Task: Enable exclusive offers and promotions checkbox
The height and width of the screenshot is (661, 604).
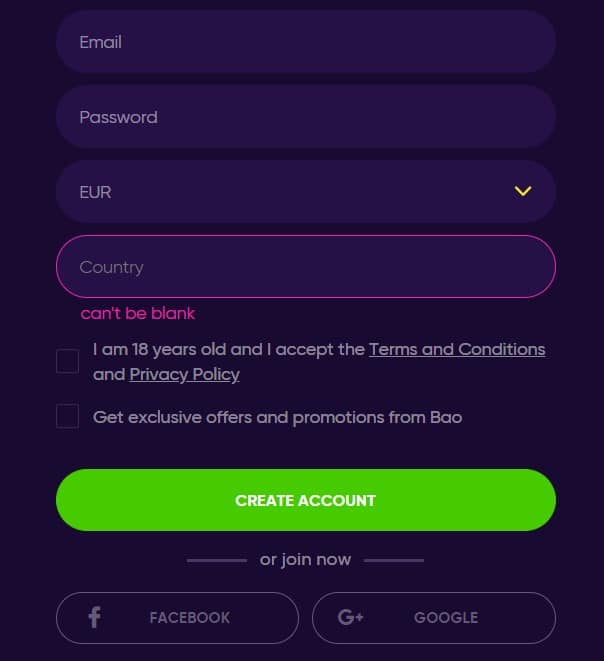Action: click(x=67, y=416)
